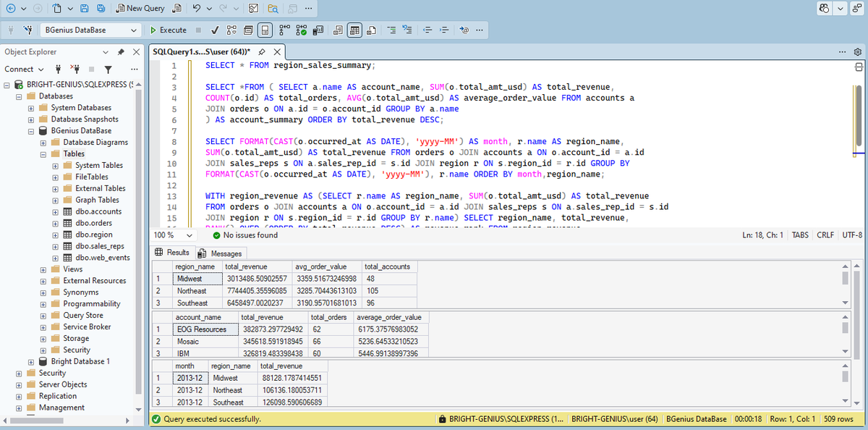Click the Save All icon
Screen dimensions: 868x430
pyautogui.click(x=103, y=9)
